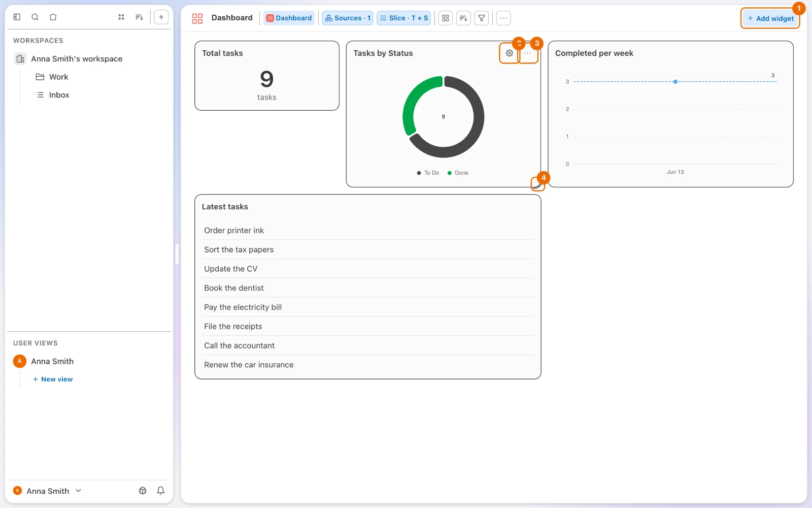Click the Add widget button
812x508 pixels.
tap(770, 18)
